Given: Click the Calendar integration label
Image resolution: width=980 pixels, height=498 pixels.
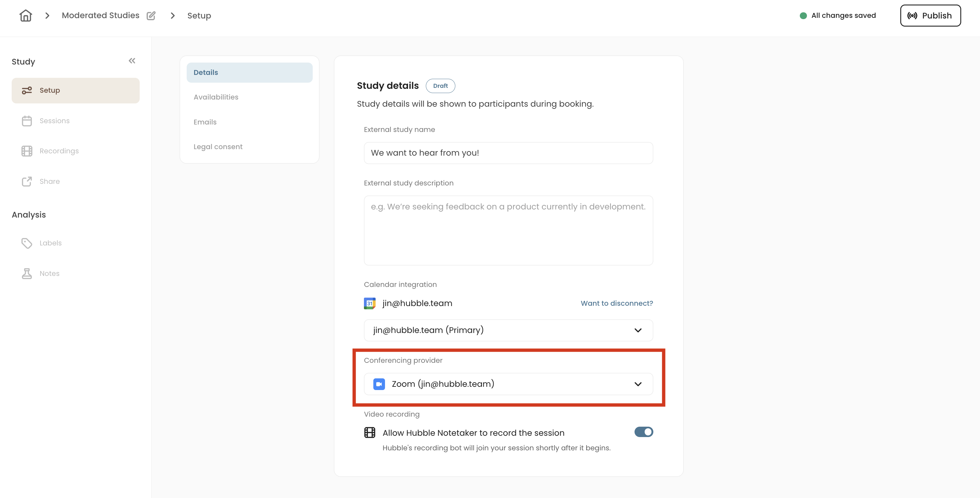Looking at the screenshot, I should (400, 285).
